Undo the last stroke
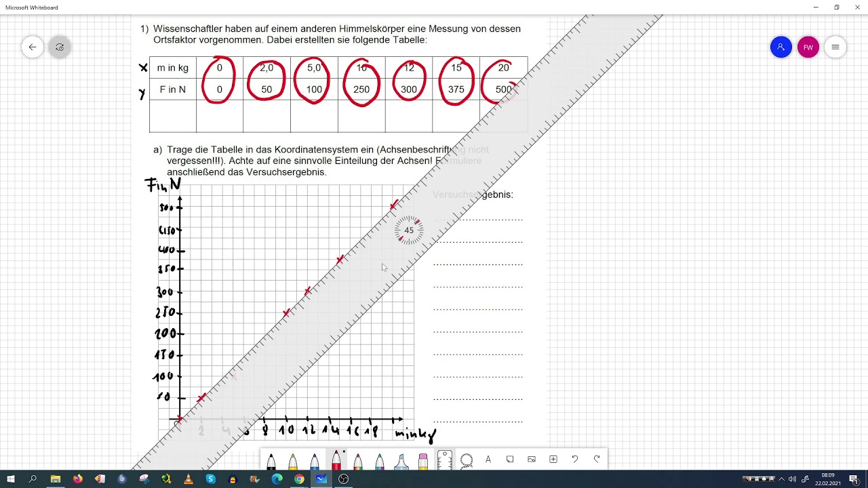Viewport: 868px width, 488px height. (575, 460)
